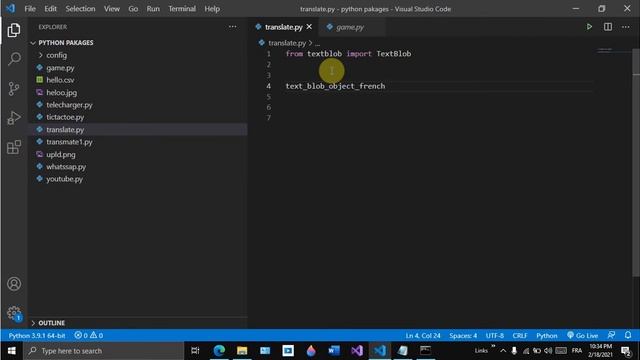640x360 pixels.
Task: Open the Extensions view
Action: 14,147
